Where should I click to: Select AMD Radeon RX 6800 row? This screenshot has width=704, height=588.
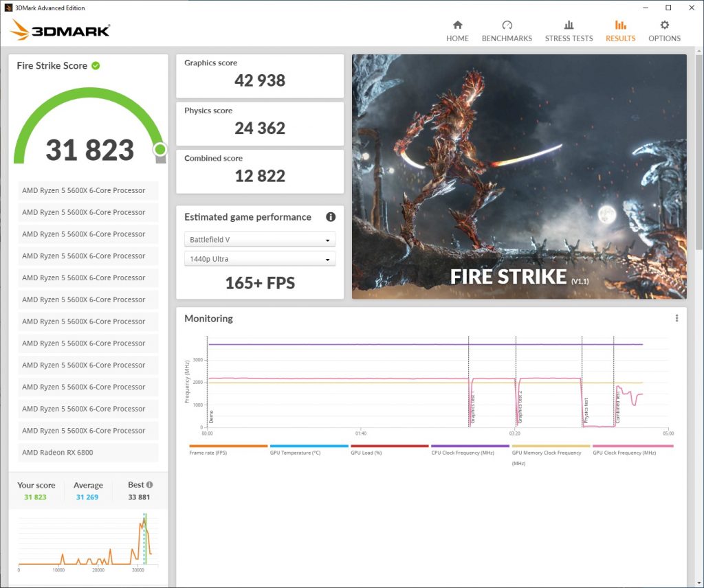click(88, 453)
